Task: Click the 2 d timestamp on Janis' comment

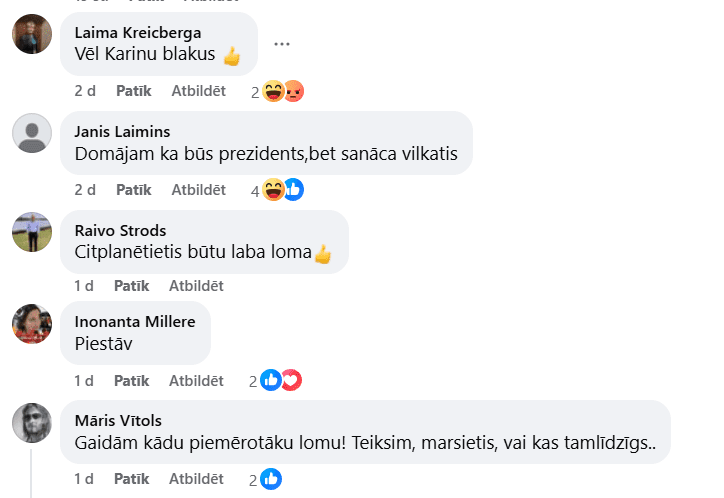Action: [85, 189]
